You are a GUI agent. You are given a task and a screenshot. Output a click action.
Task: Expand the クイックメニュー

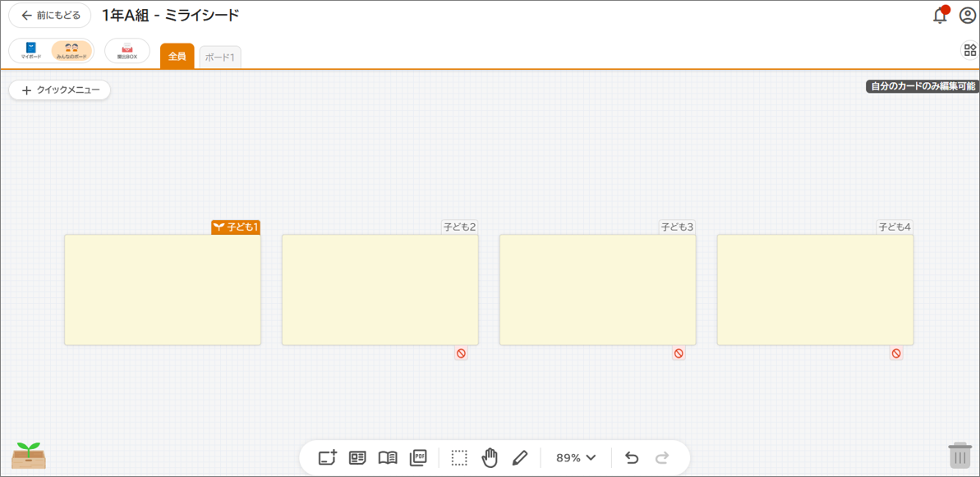pyautogui.click(x=60, y=90)
